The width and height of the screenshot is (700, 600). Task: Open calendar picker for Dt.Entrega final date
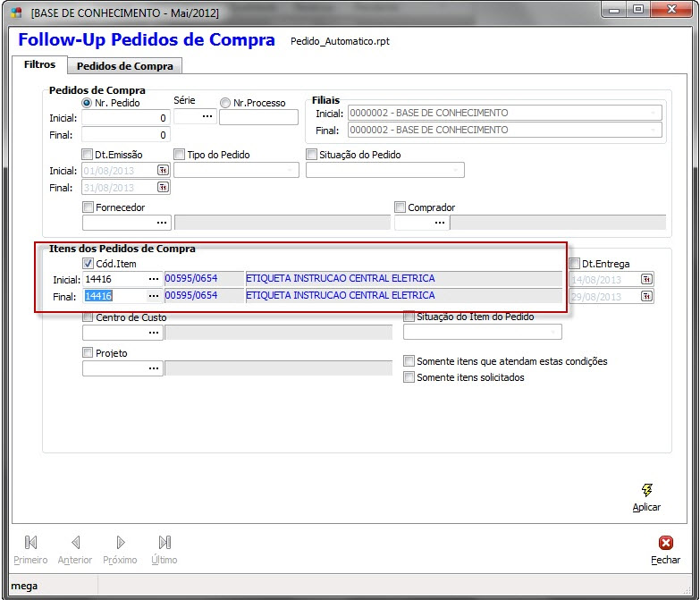click(x=645, y=296)
